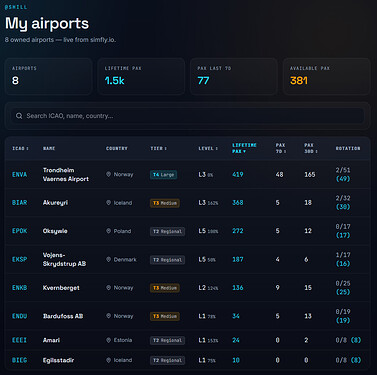Screen dimensions: 377x375
Task: Sort table by Level column header
Action: click(x=208, y=148)
